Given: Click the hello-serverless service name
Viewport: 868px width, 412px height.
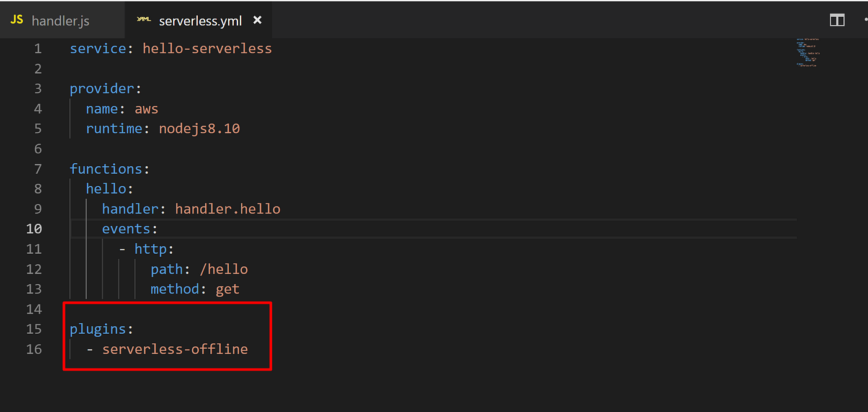Looking at the screenshot, I should coord(207,48).
